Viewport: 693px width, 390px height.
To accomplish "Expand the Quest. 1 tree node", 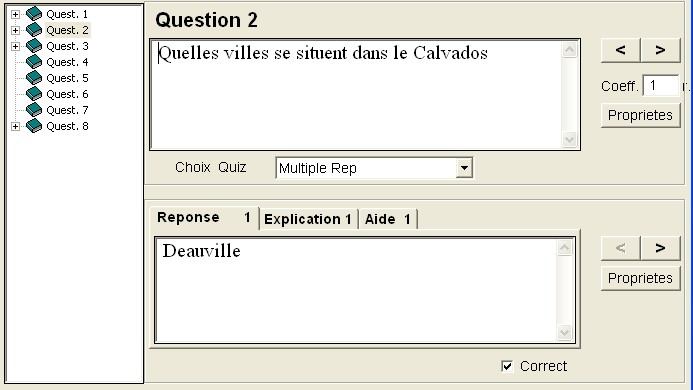I will pyautogui.click(x=15, y=15).
